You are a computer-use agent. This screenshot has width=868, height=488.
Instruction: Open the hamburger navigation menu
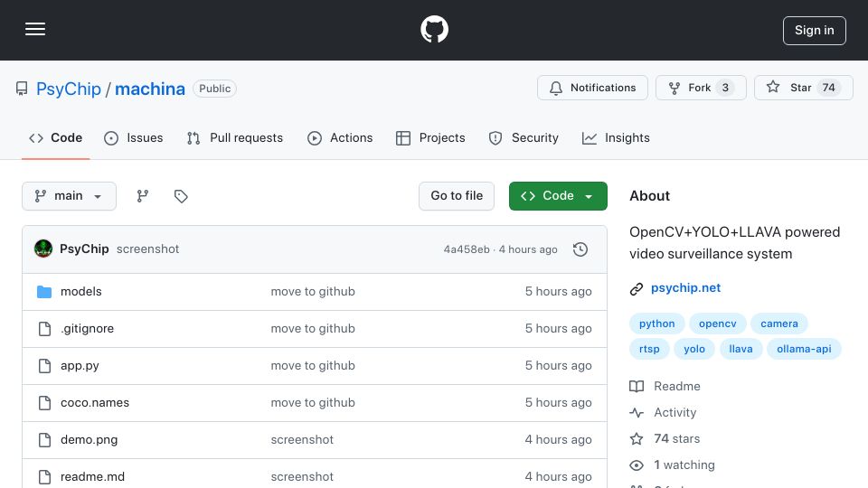point(35,29)
